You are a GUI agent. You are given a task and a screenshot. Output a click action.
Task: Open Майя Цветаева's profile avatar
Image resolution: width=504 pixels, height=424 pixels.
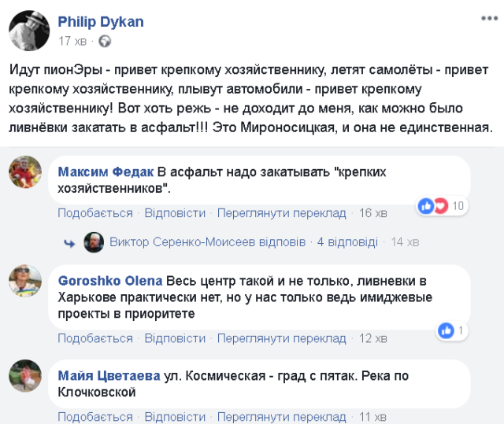25,376
